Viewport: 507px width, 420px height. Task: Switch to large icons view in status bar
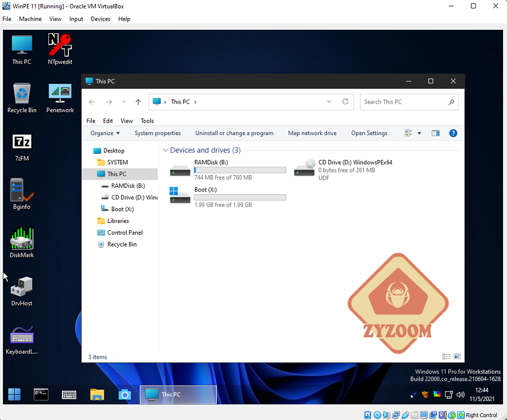coord(457,356)
